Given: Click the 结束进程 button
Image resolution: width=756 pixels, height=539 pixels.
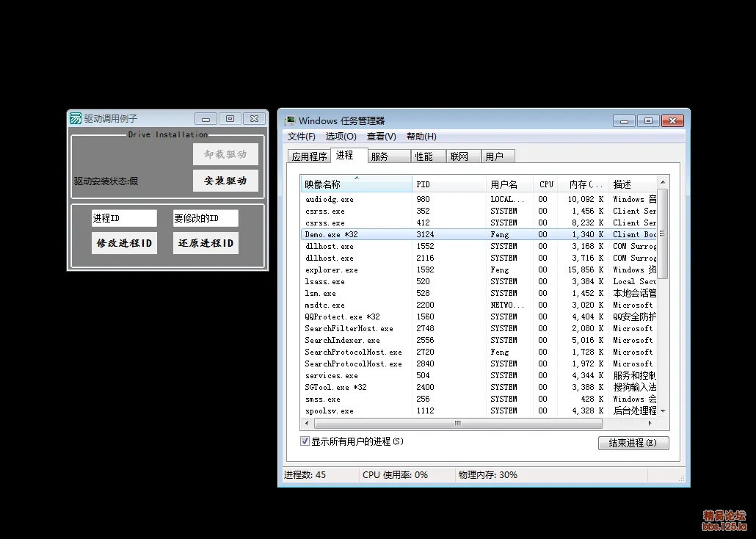Looking at the screenshot, I should click(633, 443).
